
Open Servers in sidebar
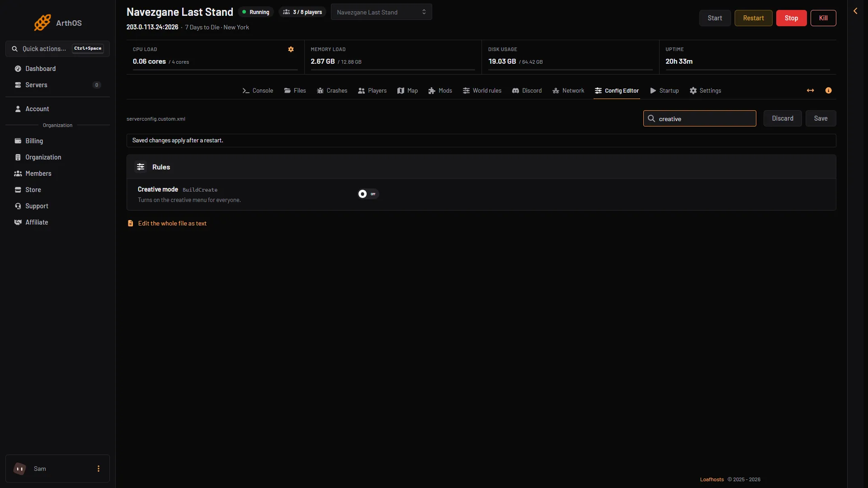point(57,85)
